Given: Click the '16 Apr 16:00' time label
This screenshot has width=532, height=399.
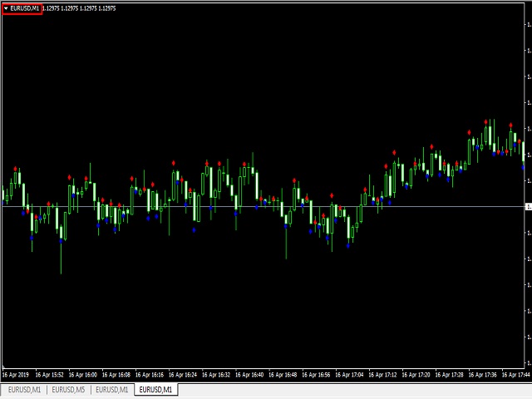Looking at the screenshot, I should [83, 375].
